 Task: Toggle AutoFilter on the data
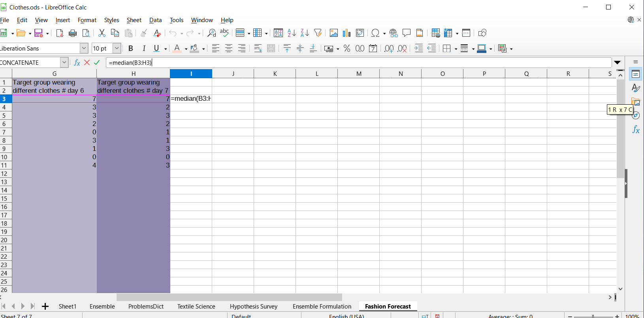click(x=318, y=33)
